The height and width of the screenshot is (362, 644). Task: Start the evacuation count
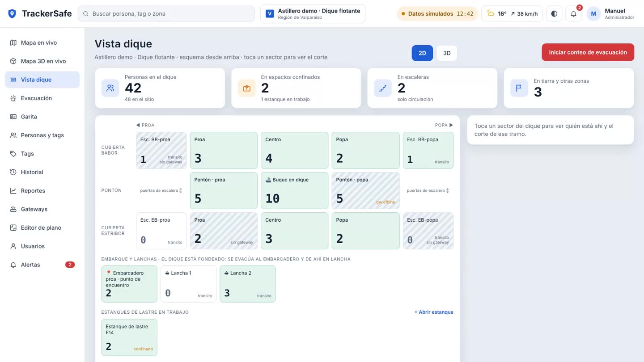pyautogui.click(x=588, y=52)
